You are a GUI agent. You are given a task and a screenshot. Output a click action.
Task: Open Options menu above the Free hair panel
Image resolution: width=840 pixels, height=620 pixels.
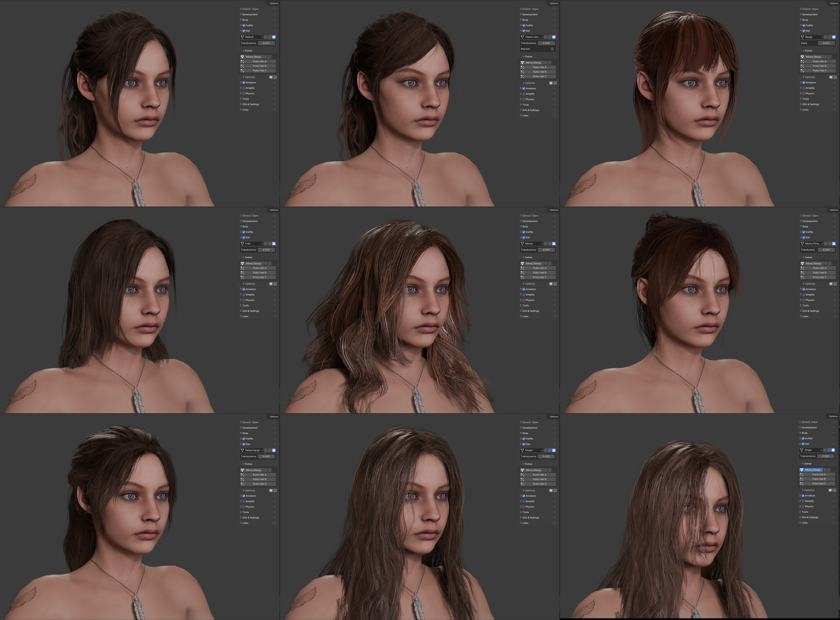tap(274, 210)
